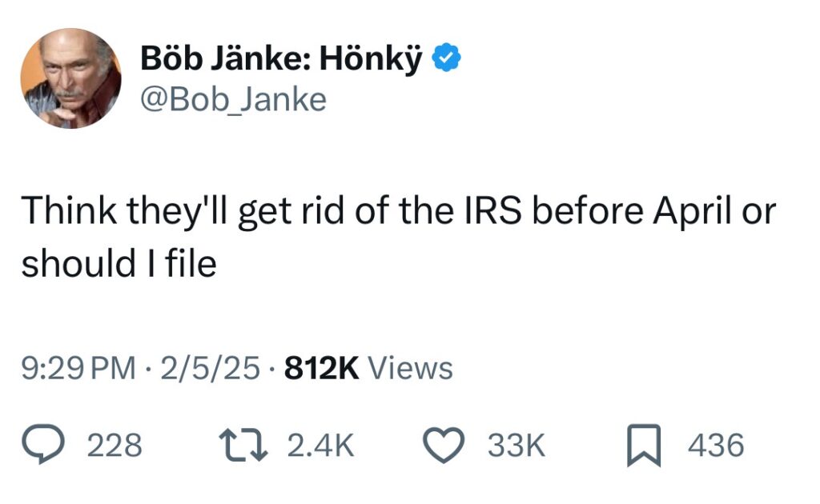This screenshot has height=504, width=820.
Task: Click the blue verified checkmark badge
Action: coord(446,58)
